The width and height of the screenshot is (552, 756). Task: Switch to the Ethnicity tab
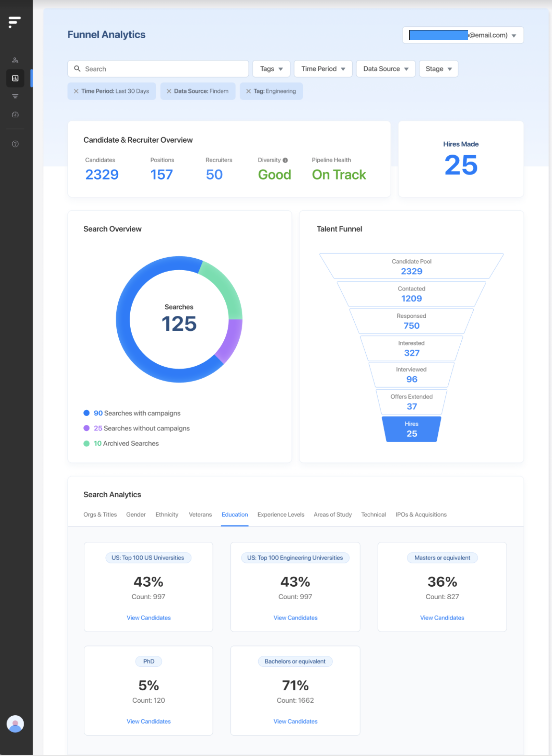[x=167, y=514]
